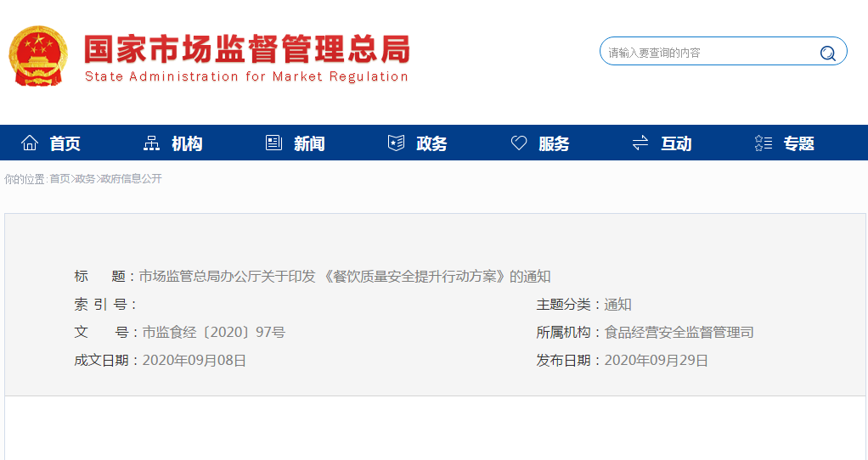Click the shield star icon beside 政务
The image size is (868, 460).
(396, 143)
